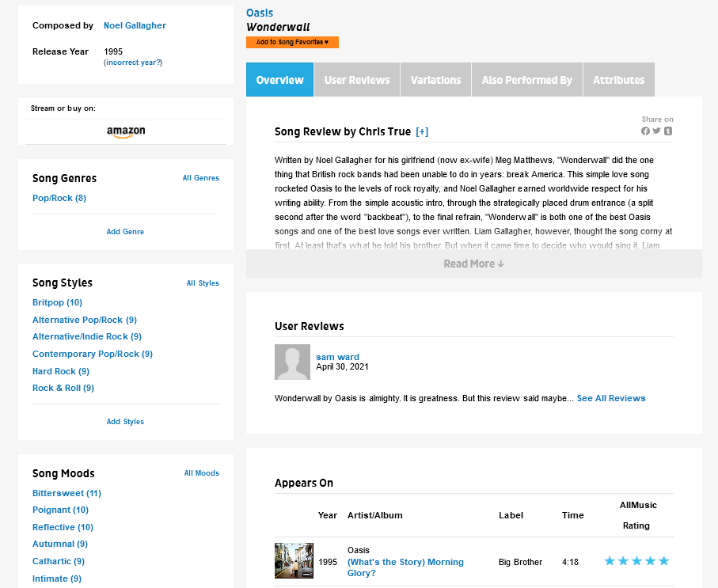The height and width of the screenshot is (588, 718).
Task: Click Add Genre link
Action: tap(125, 232)
